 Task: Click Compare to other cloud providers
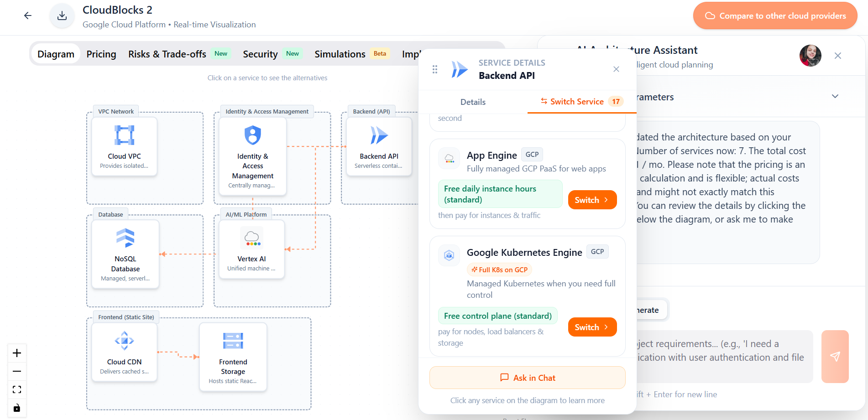(x=775, y=16)
